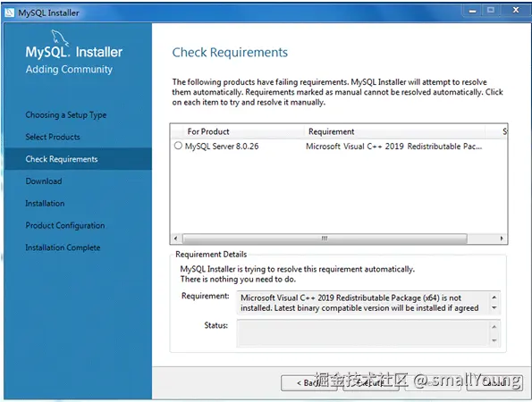The image size is (532, 402).
Task: Click the up arrow of the Requirement text box
Action: [x=494, y=297]
